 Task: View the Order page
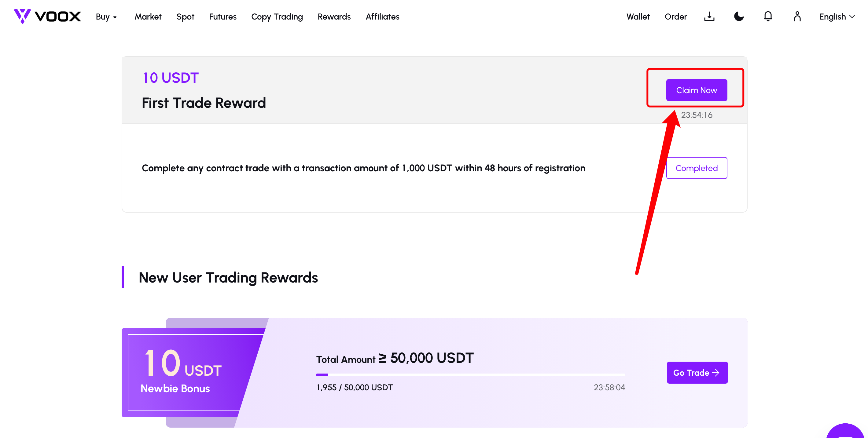click(675, 16)
